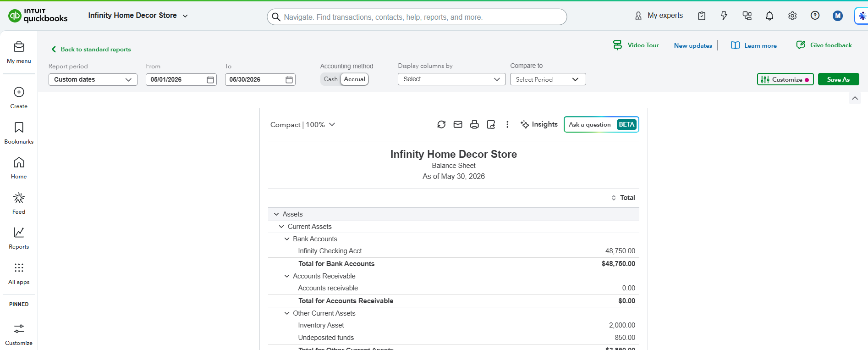
Task: Open the AI assistant sparkle icon
Action: 862,16
